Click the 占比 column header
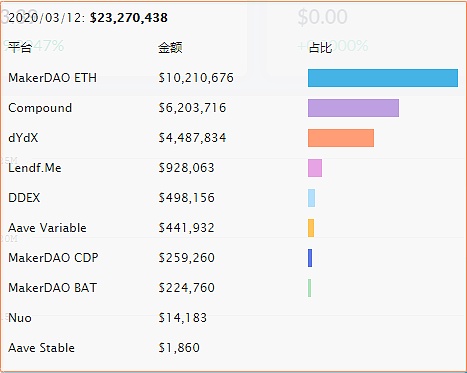The height and width of the screenshot is (373, 467). pos(320,48)
